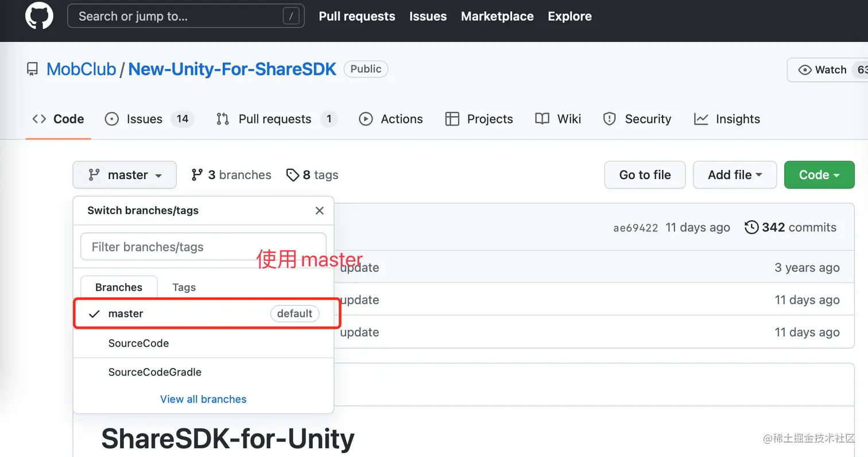Toggle the master branch selector dropdown
Screen dimensions: 868x457
click(125, 175)
